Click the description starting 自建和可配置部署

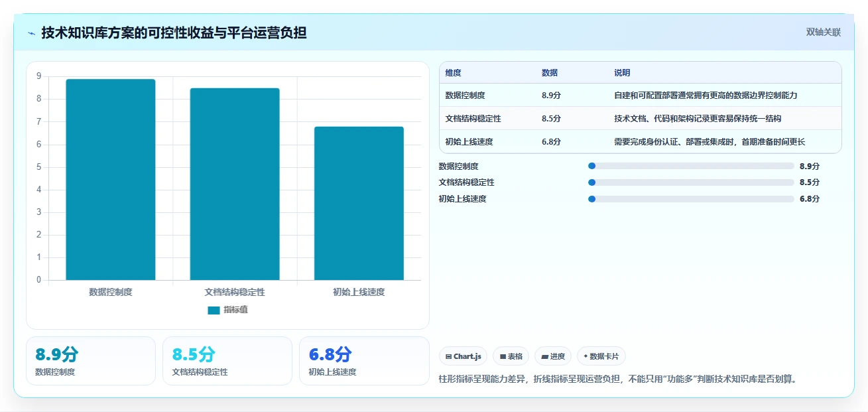[x=706, y=96]
